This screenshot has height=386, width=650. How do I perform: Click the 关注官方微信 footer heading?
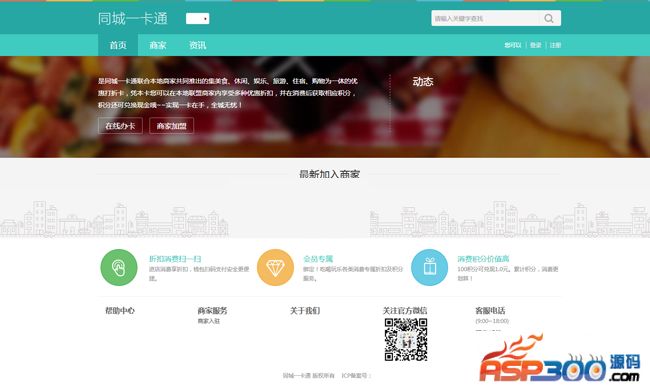click(x=405, y=311)
